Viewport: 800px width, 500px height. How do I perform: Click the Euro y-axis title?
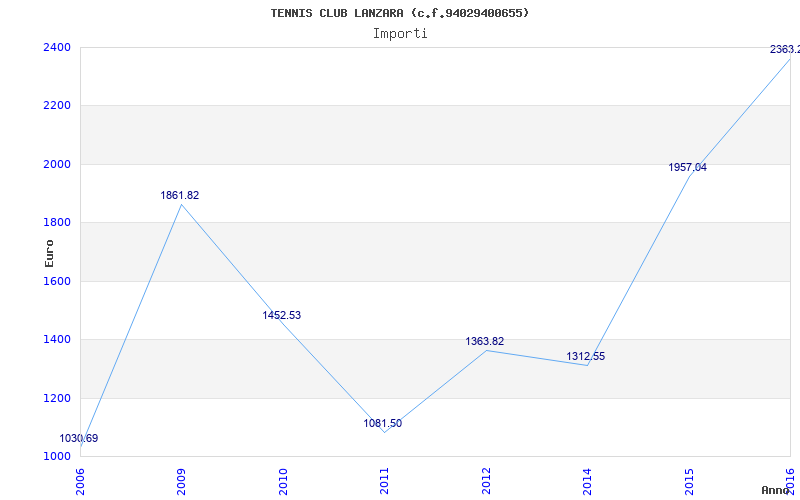(x=49, y=253)
